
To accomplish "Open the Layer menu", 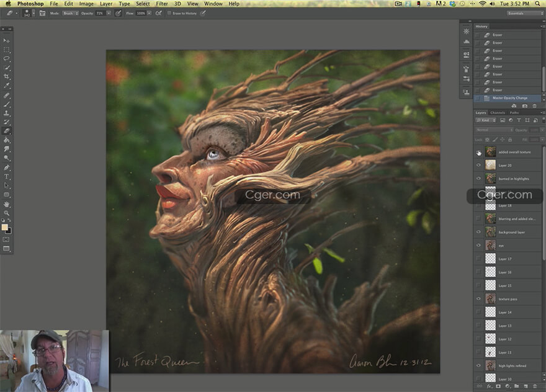I will [106, 4].
